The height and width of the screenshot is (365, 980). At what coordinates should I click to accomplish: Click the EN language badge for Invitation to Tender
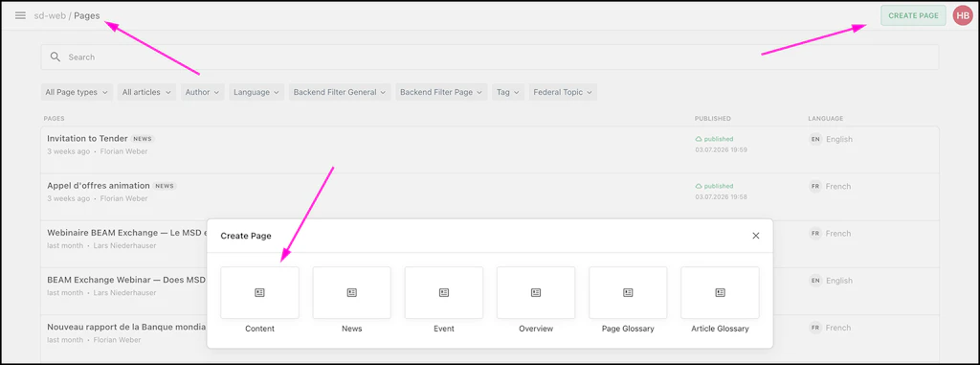pos(815,139)
